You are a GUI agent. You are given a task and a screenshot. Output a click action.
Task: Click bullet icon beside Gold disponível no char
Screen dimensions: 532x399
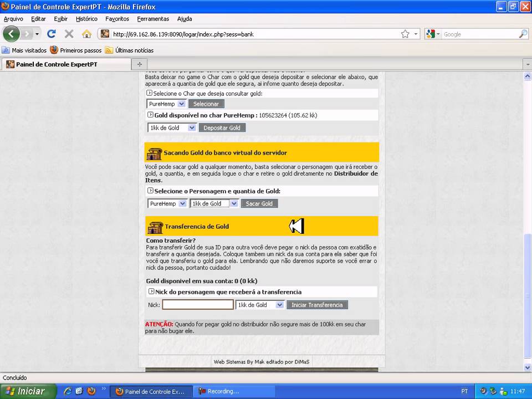[x=150, y=115]
